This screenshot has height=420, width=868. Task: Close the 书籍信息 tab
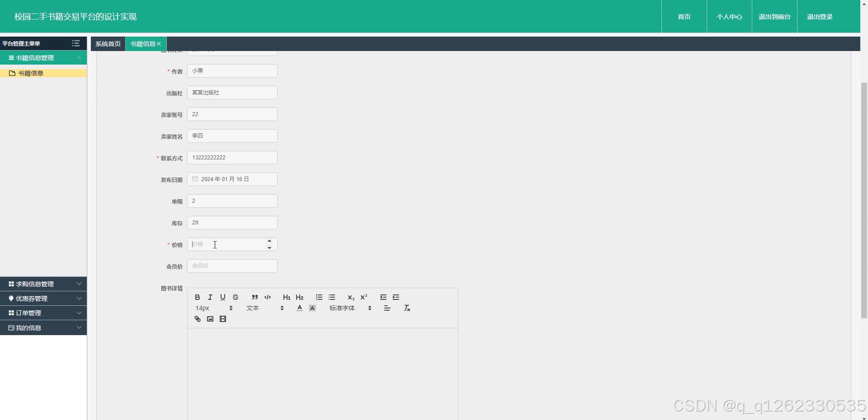pos(159,44)
